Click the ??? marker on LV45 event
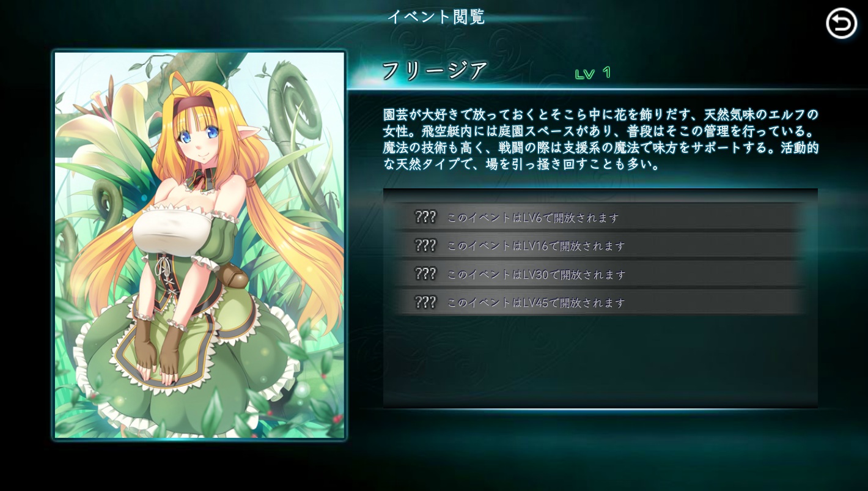Viewport: 868px width, 491px height. coord(425,302)
